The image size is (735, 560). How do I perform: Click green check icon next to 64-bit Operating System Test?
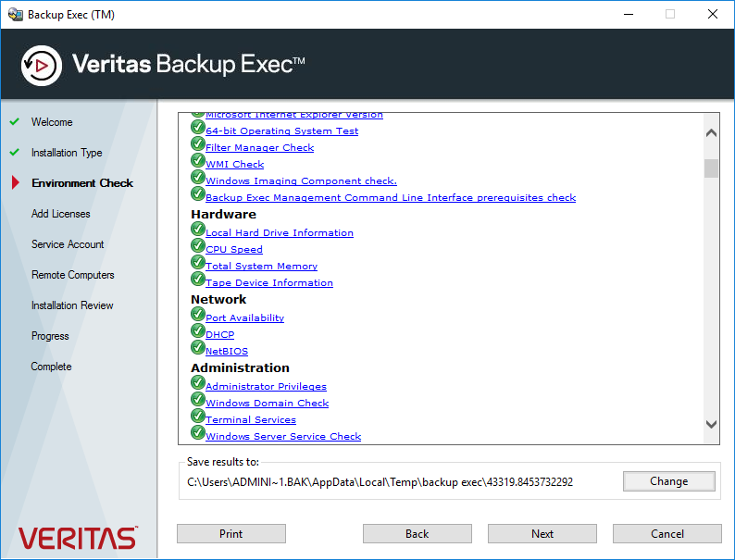[198, 127]
